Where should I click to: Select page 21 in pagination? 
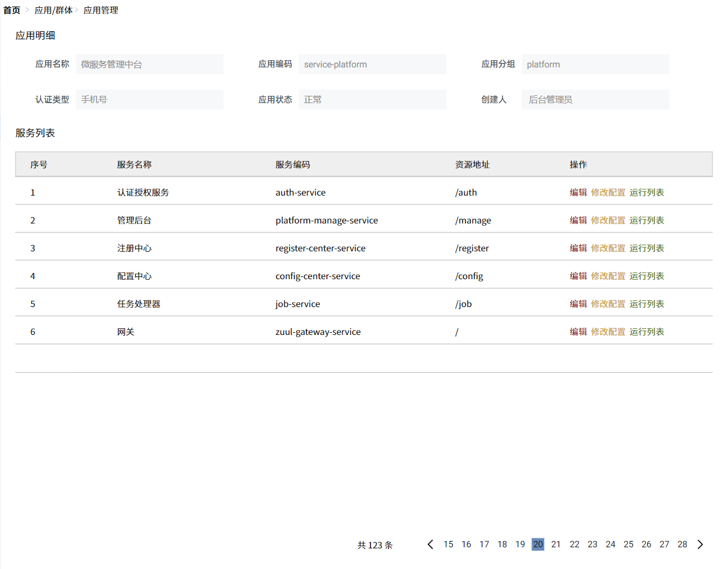pos(555,544)
